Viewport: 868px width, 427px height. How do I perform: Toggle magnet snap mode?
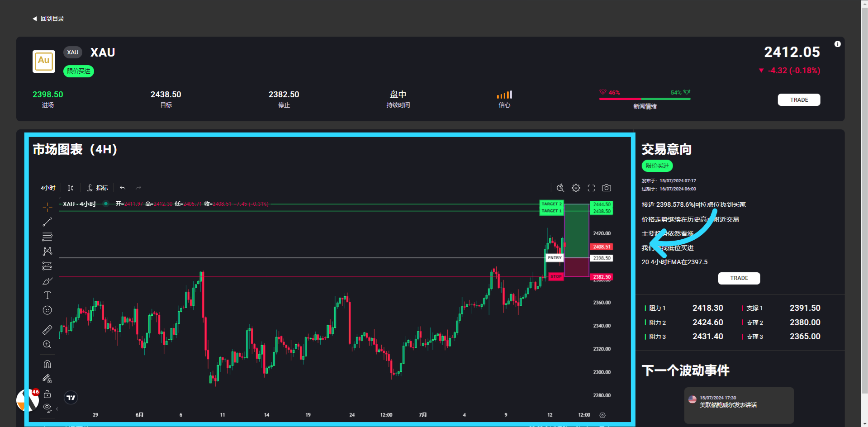(x=47, y=364)
